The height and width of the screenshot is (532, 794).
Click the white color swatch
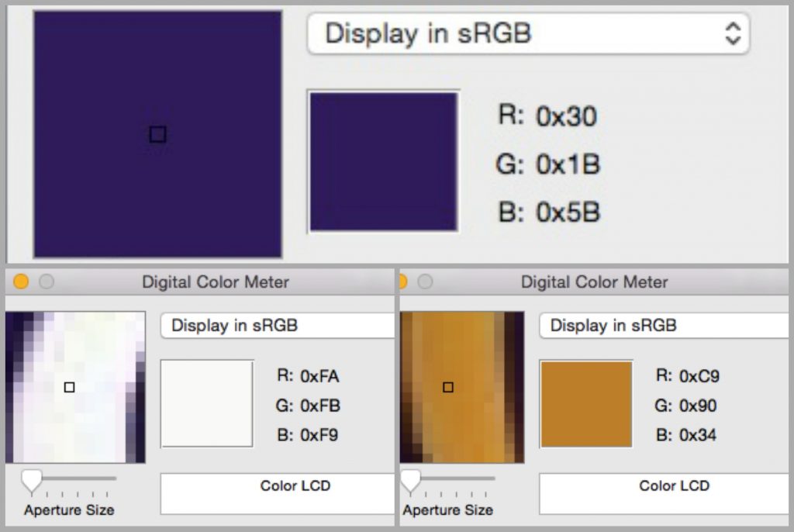pyautogui.click(x=207, y=403)
